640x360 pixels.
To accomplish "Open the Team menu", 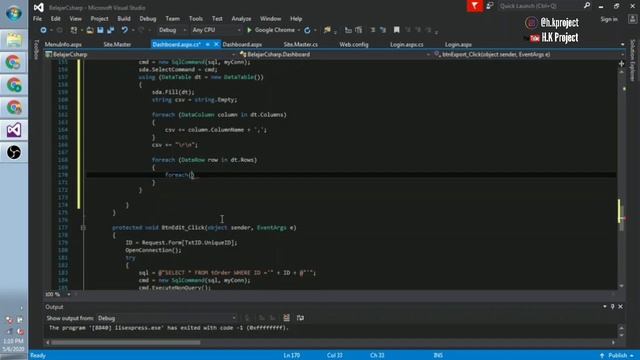I will click(172, 19).
